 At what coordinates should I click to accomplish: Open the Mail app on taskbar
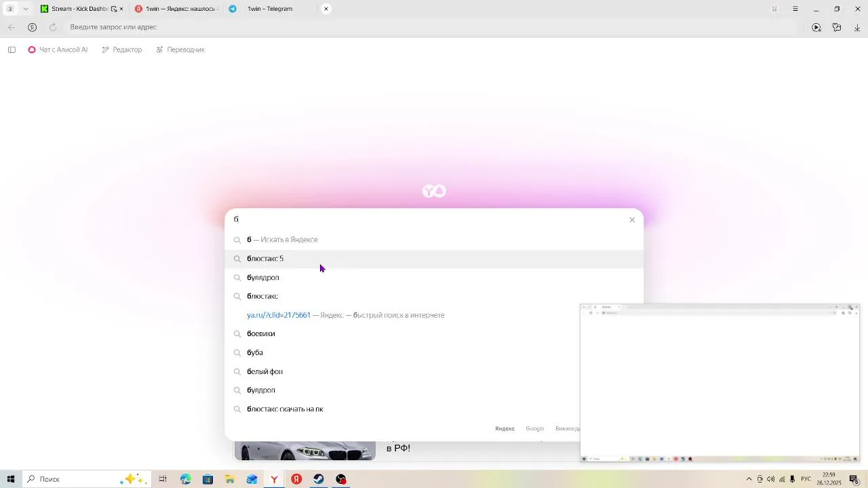(252, 479)
